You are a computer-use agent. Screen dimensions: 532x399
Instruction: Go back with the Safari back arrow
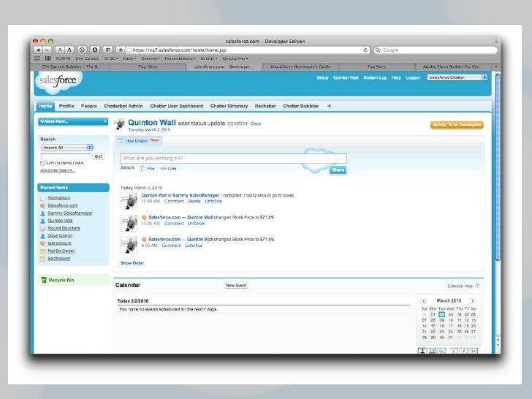(x=38, y=50)
